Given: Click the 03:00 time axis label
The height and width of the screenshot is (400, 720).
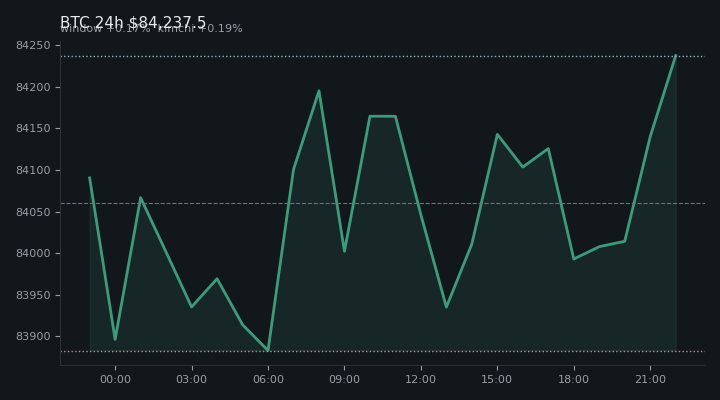Looking at the screenshot, I should pyautogui.click(x=191, y=379).
